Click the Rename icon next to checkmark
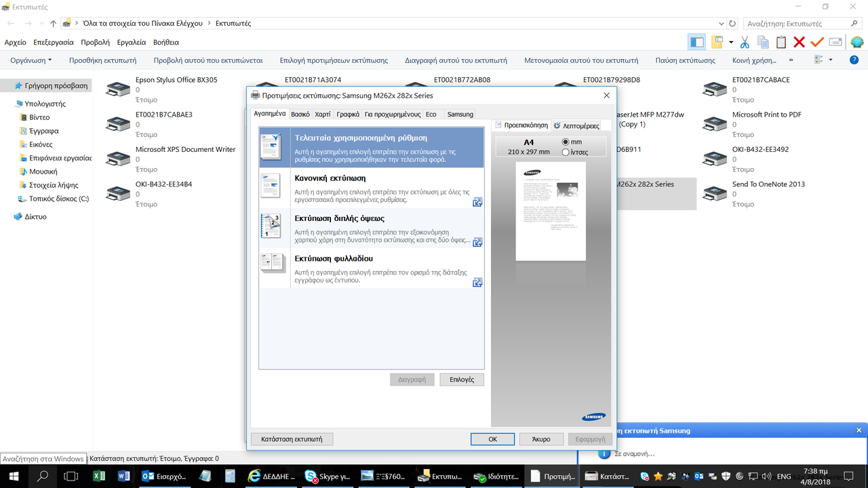The image size is (868, 488). [x=835, y=42]
